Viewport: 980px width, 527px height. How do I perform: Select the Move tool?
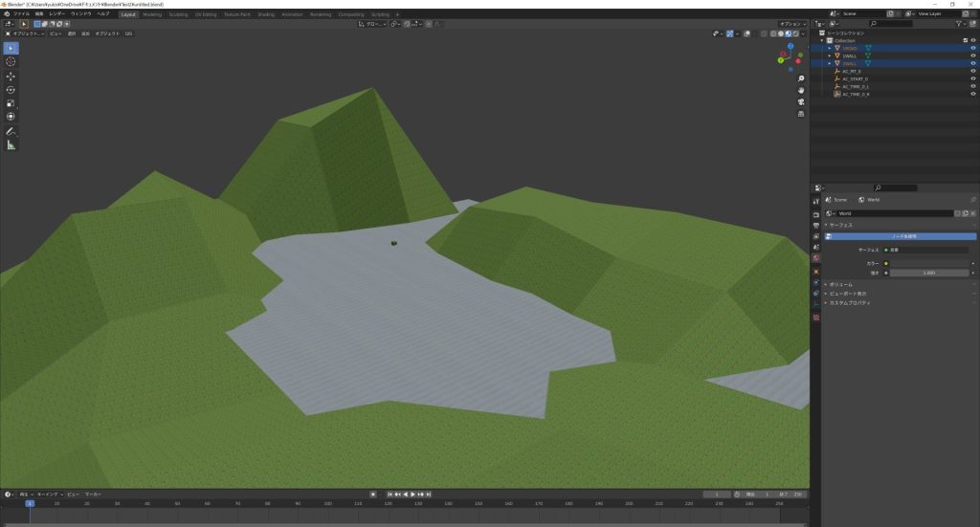[x=11, y=76]
